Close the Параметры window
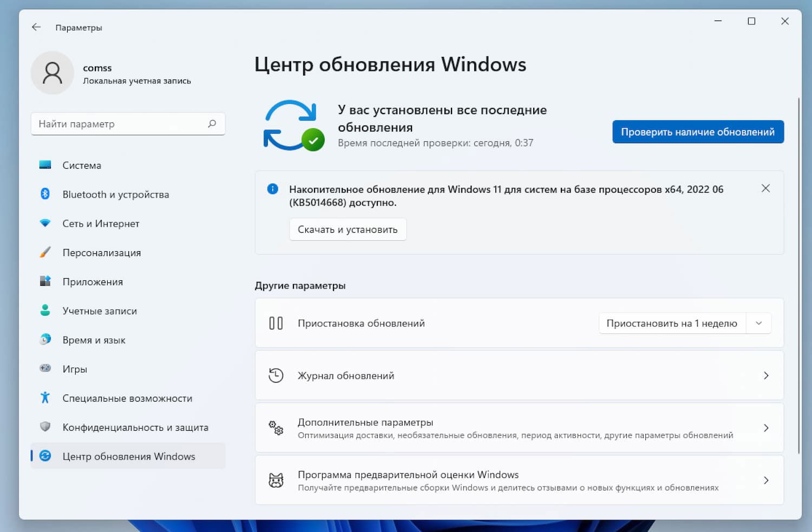 click(x=785, y=21)
